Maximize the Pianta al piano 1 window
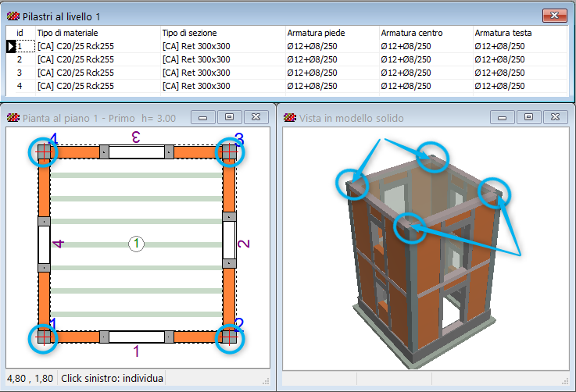Screen dimensions: 576x392 (x=229, y=117)
